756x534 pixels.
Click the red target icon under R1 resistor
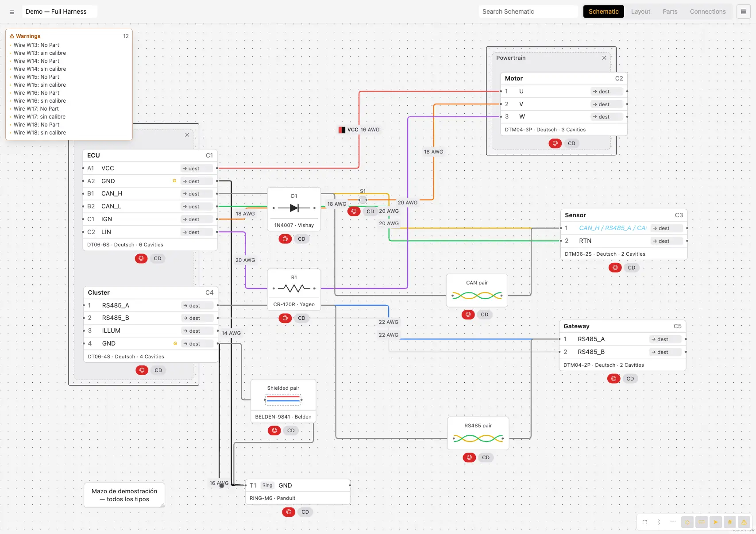285,318
